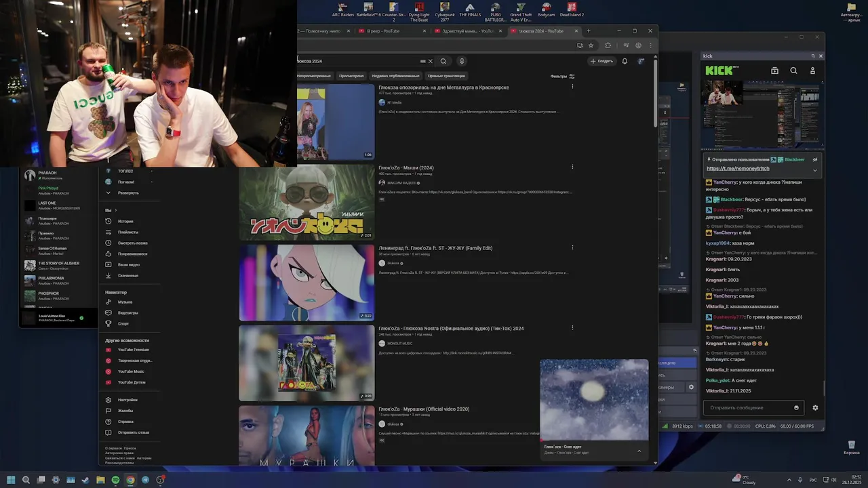This screenshot has width=868, height=488.
Task: Expand the Снег идет miniplayer chevron
Action: (639, 451)
